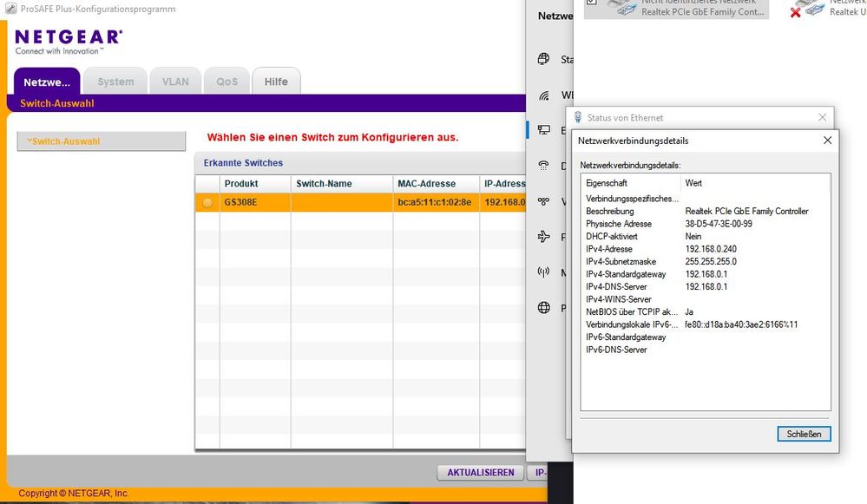Click the GS308E product cell
Viewport: 867px width, 504px height.
(255, 202)
